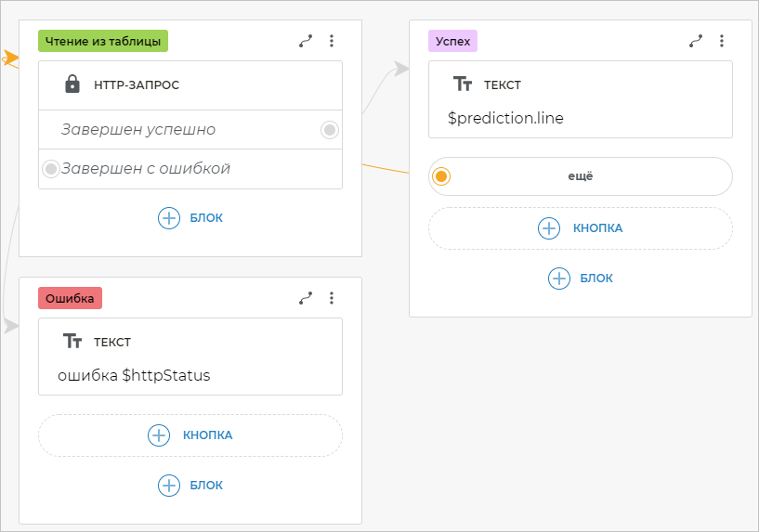Edit the $prediction.line text field
This screenshot has height=532, width=759.
point(506,118)
